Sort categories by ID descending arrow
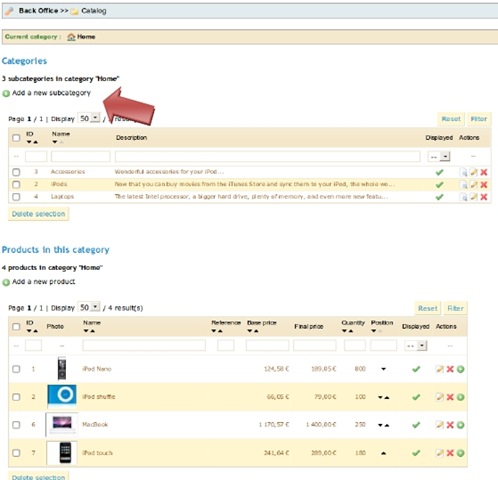The height and width of the screenshot is (480, 498). pos(29,142)
